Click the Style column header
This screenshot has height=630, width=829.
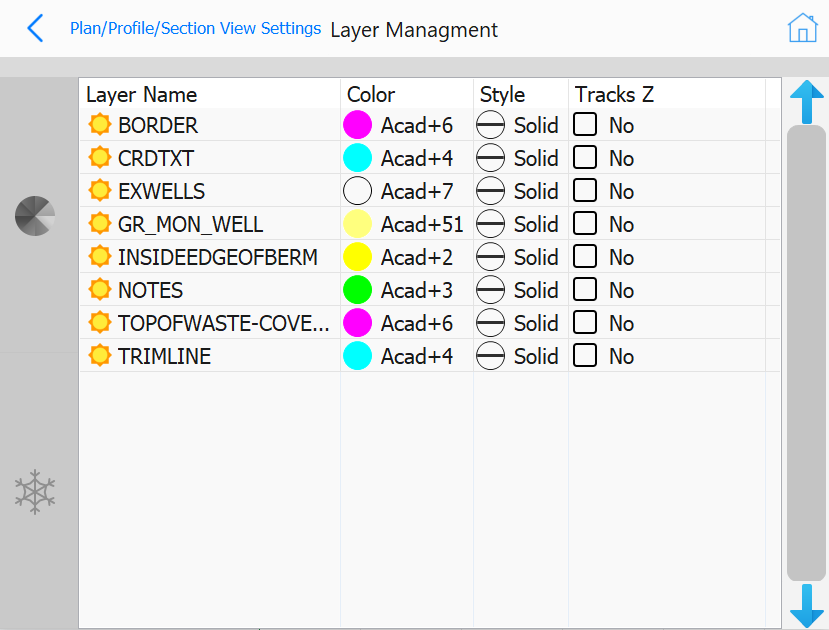(x=502, y=95)
